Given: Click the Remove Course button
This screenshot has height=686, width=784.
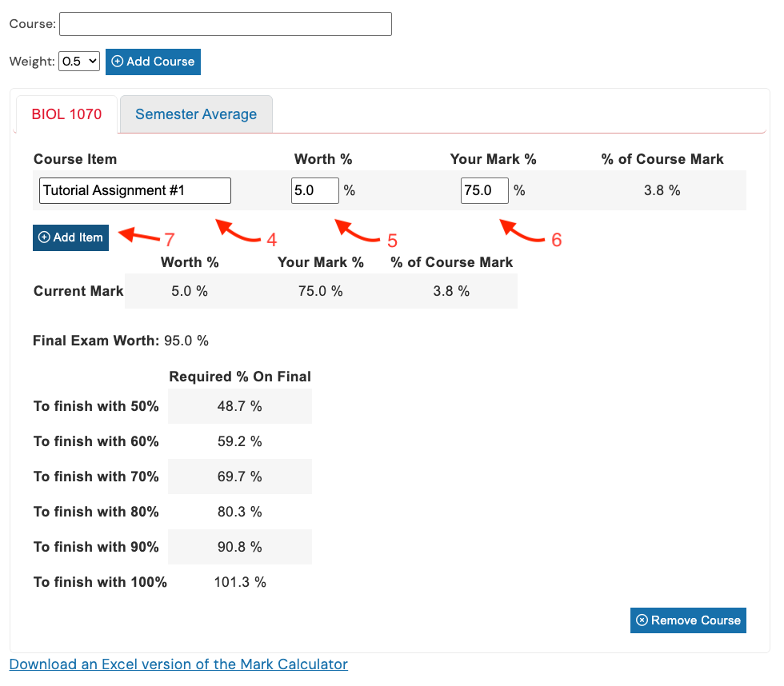Looking at the screenshot, I should click(x=688, y=620).
